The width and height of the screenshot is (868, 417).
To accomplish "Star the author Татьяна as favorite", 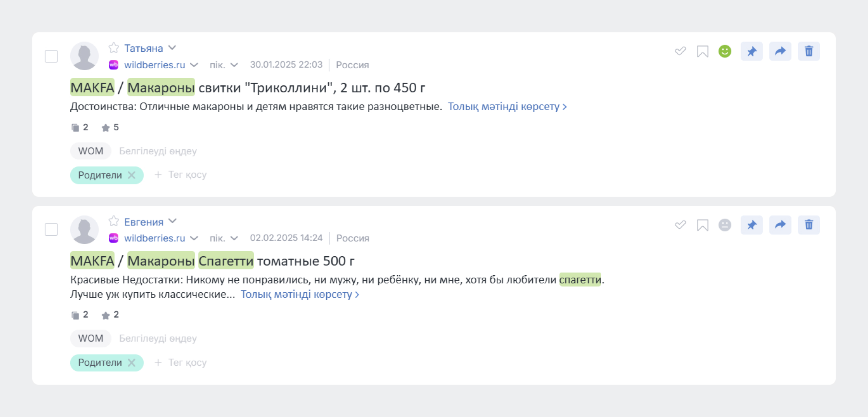I will click(x=114, y=48).
